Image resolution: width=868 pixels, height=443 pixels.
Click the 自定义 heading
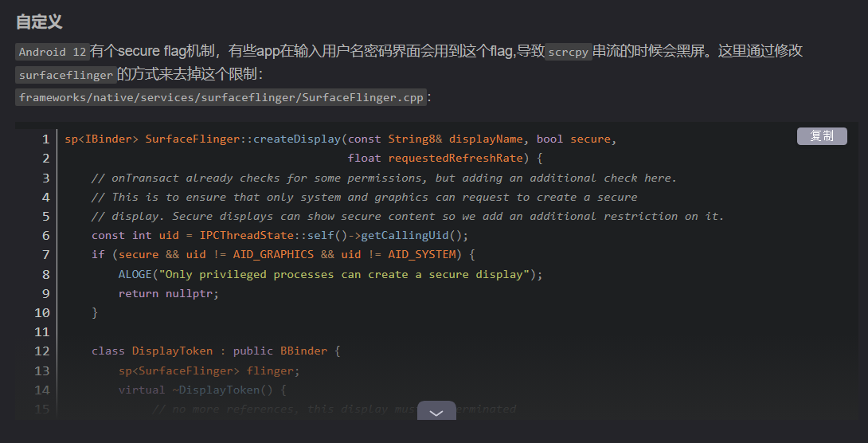[x=39, y=22]
